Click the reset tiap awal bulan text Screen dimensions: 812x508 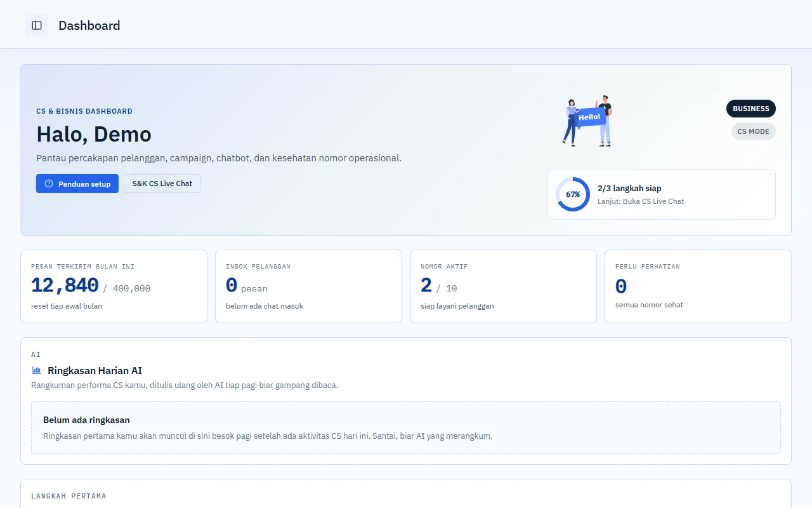[x=67, y=306]
